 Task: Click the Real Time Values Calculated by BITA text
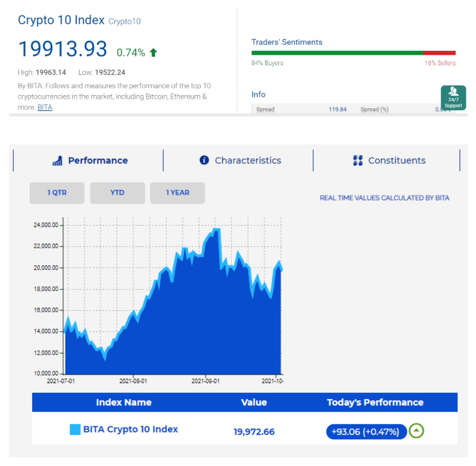click(384, 198)
